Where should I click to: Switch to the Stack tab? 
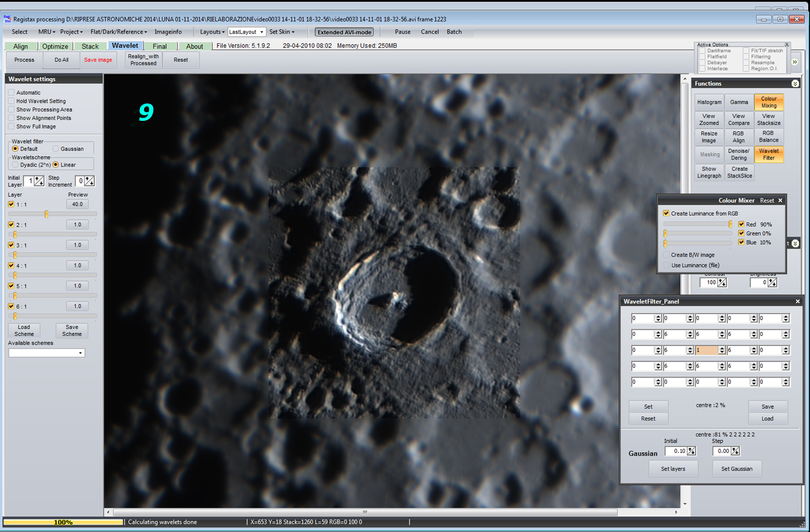(x=90, y=46)
